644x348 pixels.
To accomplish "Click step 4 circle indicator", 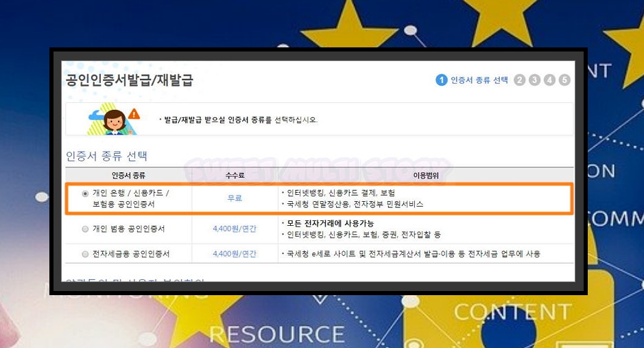I will (549, 80).
